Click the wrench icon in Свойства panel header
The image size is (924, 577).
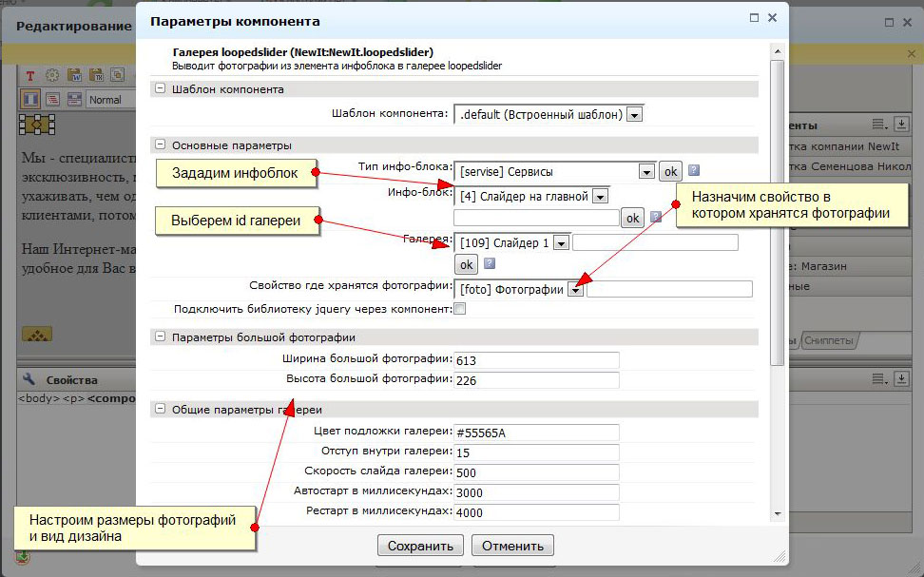click(29, 379)
